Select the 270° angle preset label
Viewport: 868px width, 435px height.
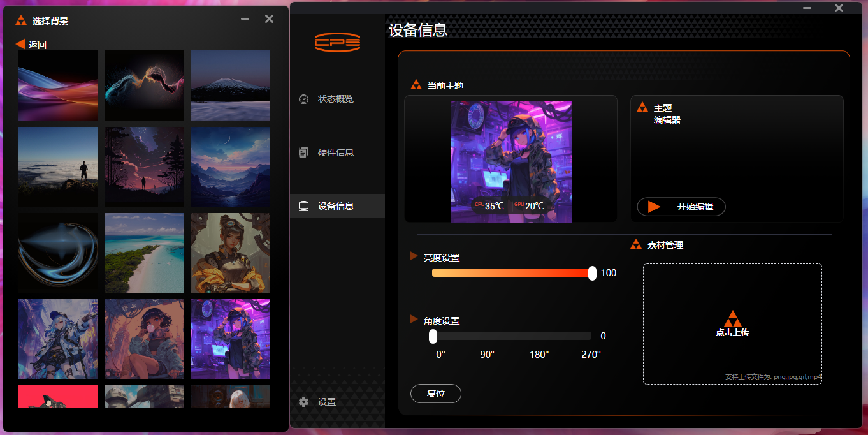(591, 355)
